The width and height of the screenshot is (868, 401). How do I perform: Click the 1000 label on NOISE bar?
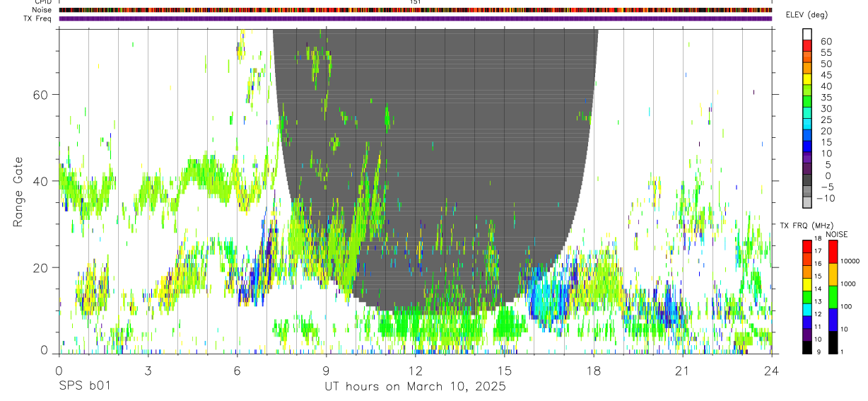[x=849, y=284]
